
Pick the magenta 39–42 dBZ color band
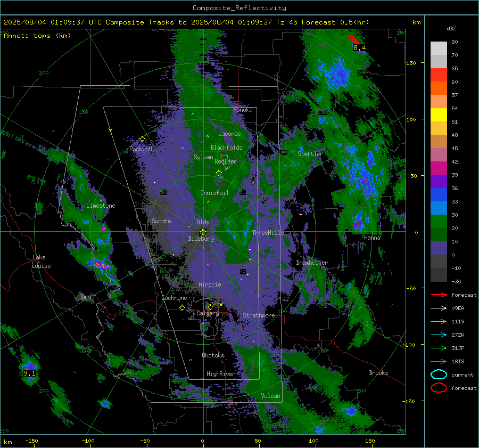(439, 168)
